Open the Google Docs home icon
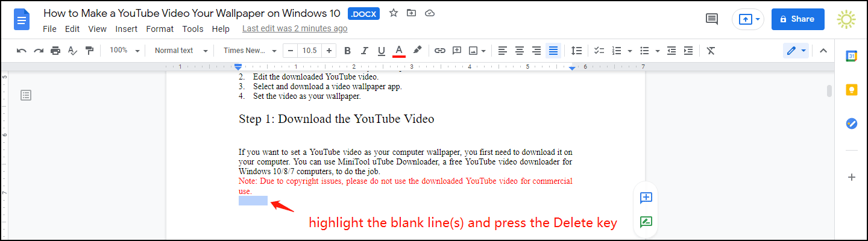 click(x=22, y=20)
